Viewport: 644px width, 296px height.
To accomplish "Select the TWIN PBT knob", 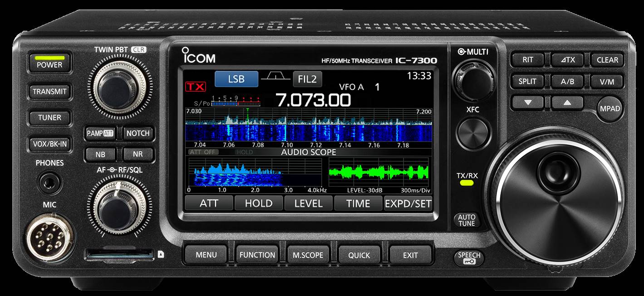I will pos(119,87).
